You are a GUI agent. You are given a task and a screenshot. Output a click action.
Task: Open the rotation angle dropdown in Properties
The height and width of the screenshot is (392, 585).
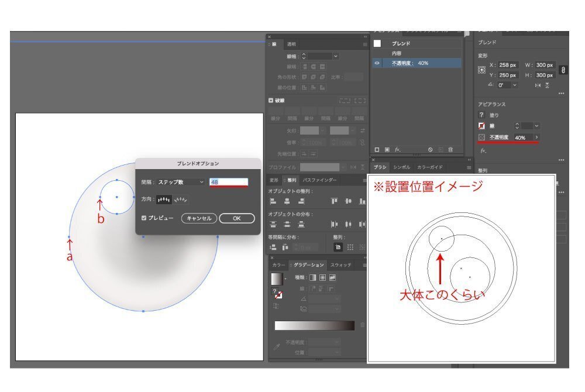515,85
